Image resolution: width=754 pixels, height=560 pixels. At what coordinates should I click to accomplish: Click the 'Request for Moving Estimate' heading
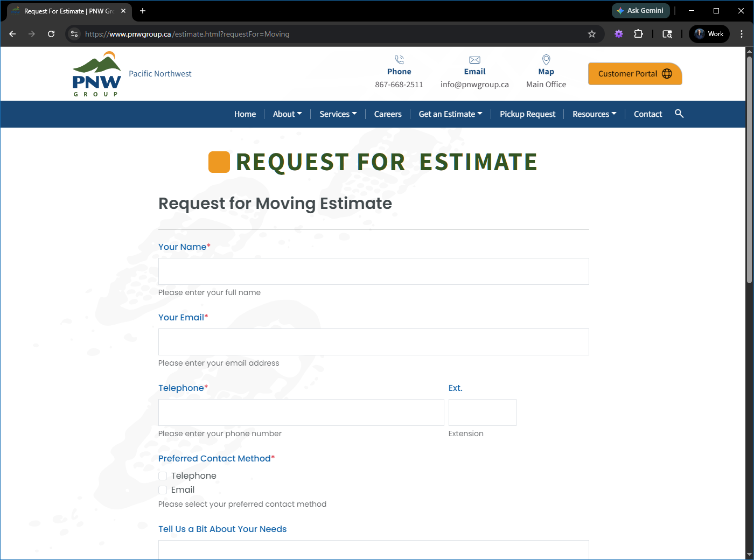coord(275,204)
